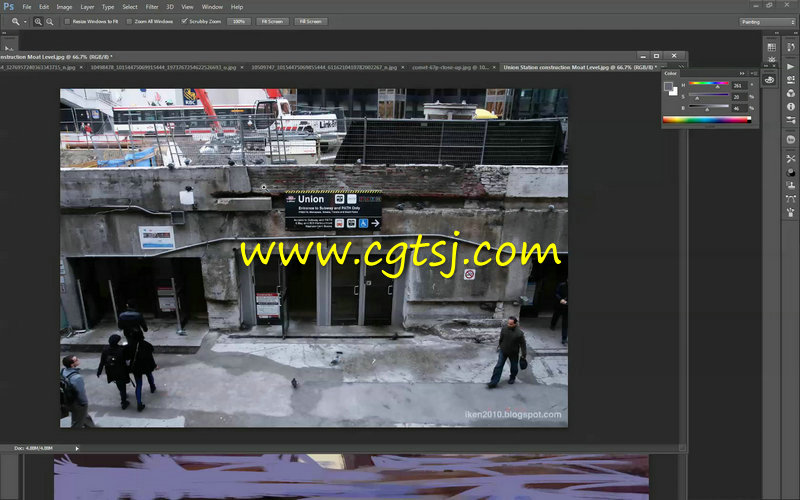Image resolution: width=800 pixels, height=500 pixels.
Task: Maximize the floating document window
Action: pos(657,56)
